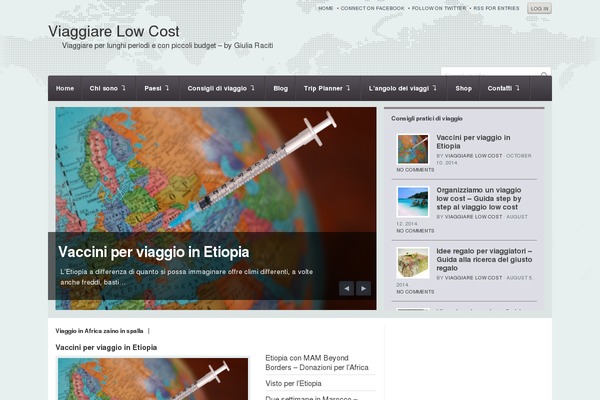Open sidebar article Vaccini per viaggio in Etiopia
Viewport: 600px width, 400px height.
click(x=473, y=142)
